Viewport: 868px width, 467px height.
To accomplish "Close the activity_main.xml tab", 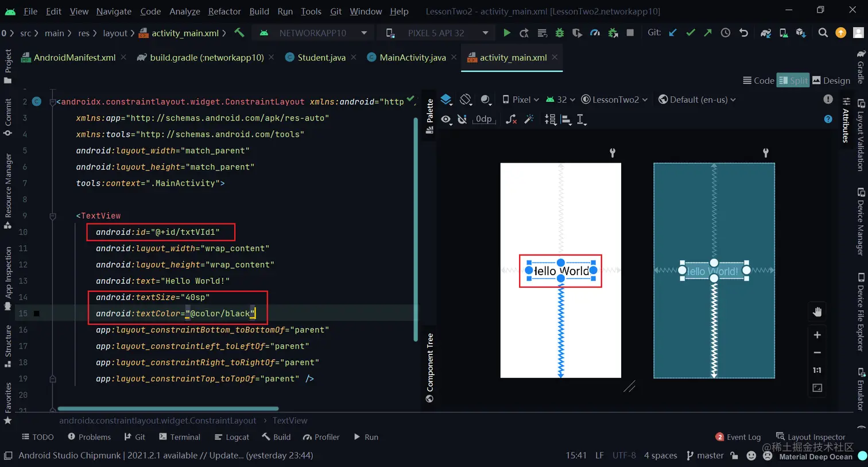I will click(x=555, y=57).
